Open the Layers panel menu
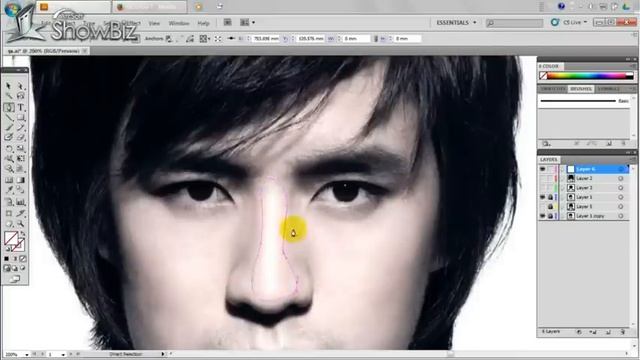 (632, 160)
